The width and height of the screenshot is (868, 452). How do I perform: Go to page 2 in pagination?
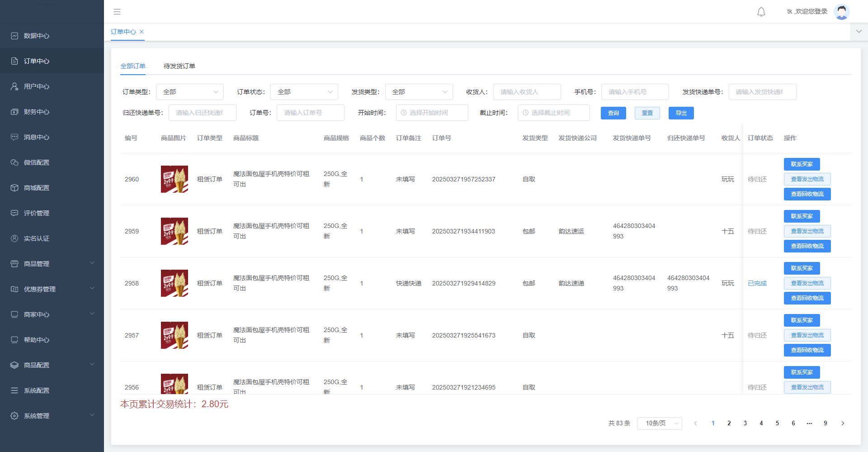(x=729, y=423)
